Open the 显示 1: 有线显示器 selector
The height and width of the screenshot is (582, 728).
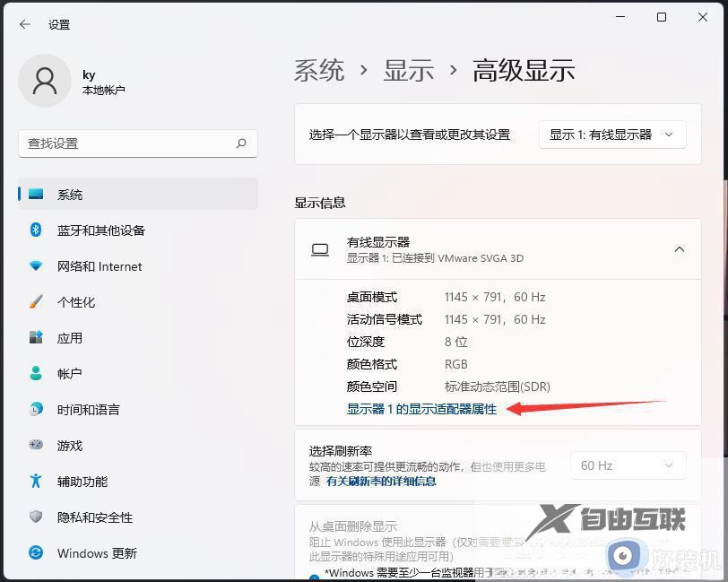[x=612, y=135]
